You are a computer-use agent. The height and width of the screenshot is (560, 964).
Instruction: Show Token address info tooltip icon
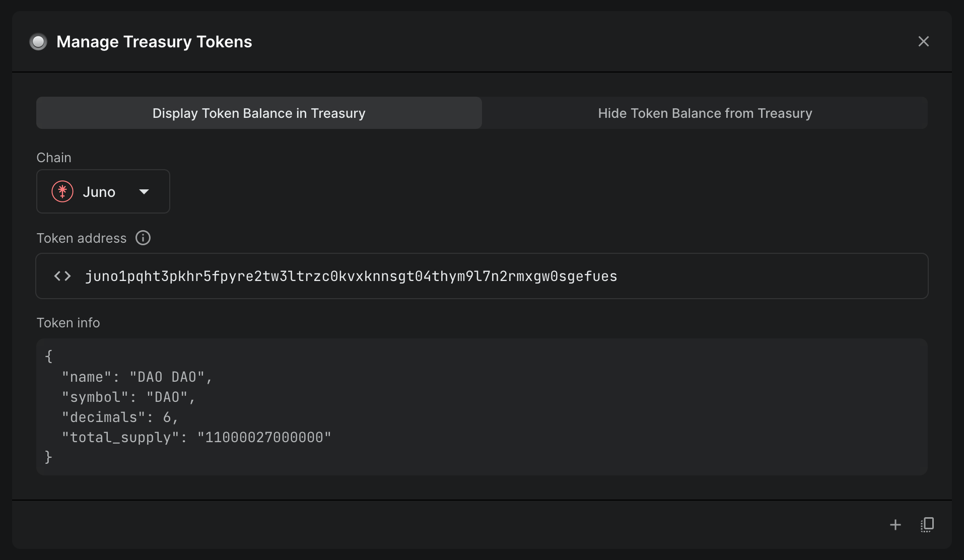pos(143,238)
